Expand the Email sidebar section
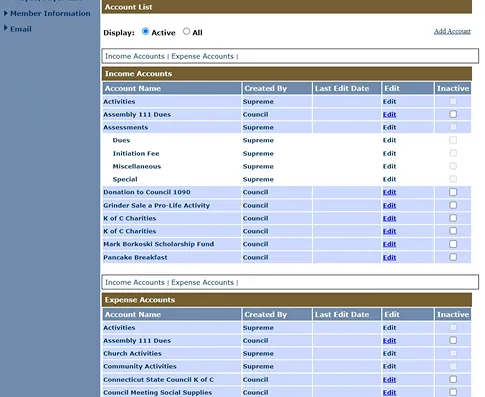 coord(18,29)
